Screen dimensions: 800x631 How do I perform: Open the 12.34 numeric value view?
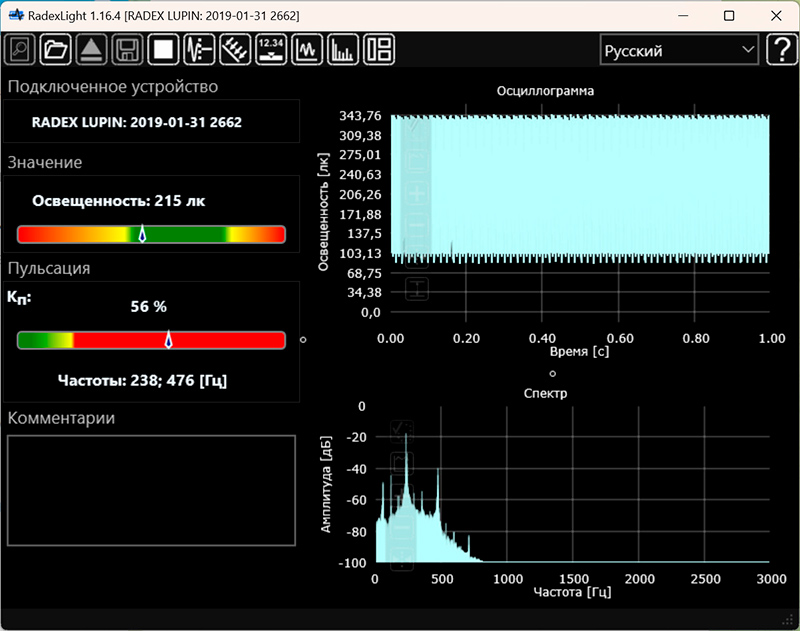point(271,49)
